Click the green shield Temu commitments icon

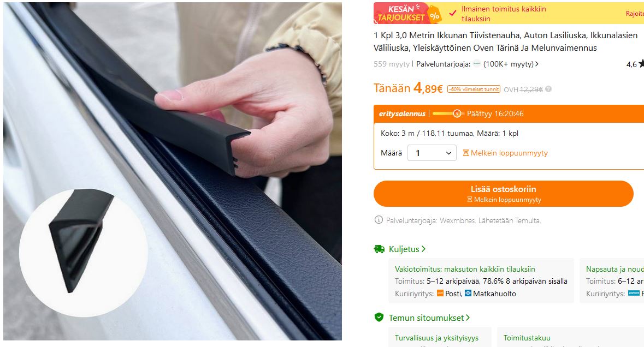click(379, 318)
